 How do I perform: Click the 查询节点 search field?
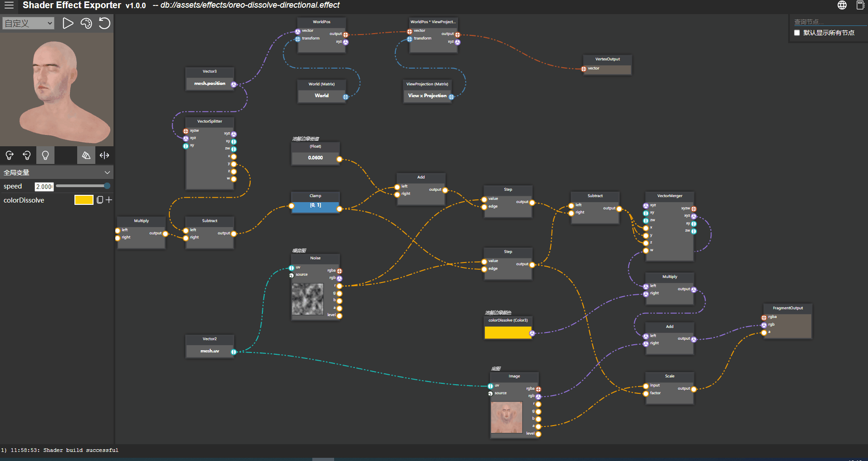pyautogui.click(x=829, y=22)
